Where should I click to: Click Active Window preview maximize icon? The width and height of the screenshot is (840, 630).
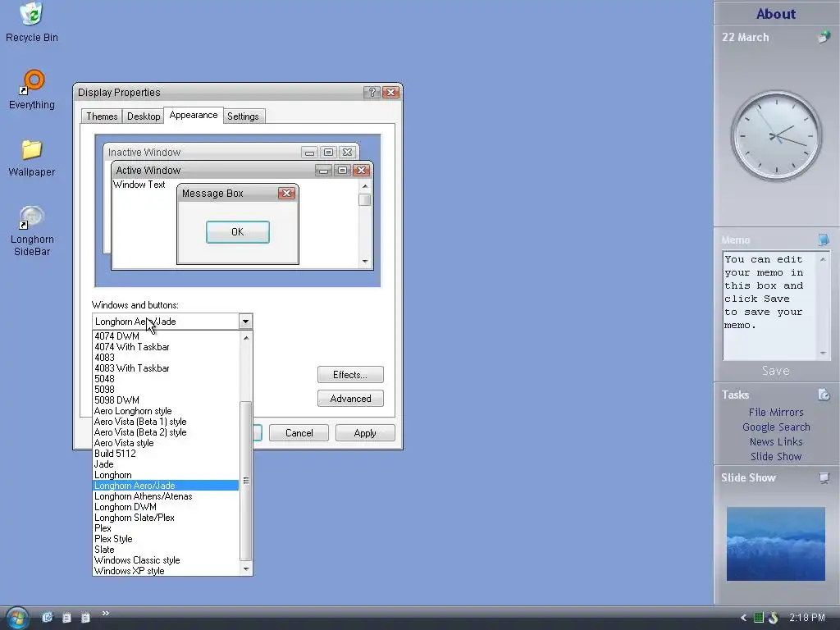342,171
